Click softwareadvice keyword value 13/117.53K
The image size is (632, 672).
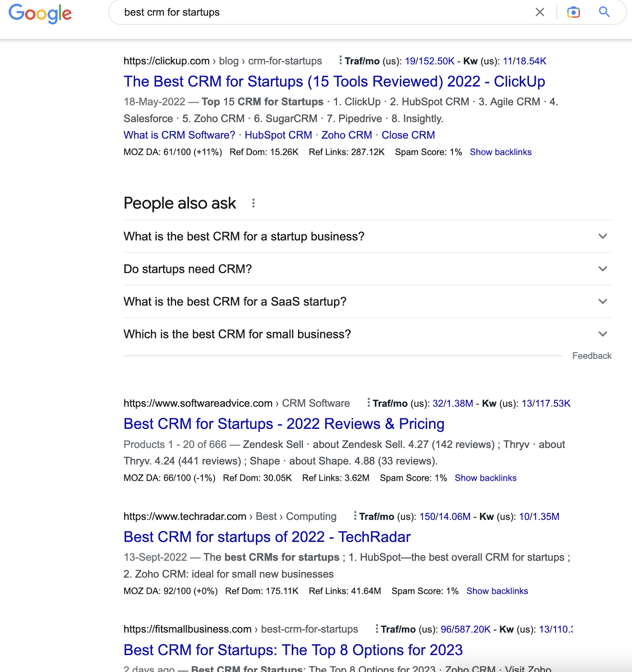[x=546, y=404]
